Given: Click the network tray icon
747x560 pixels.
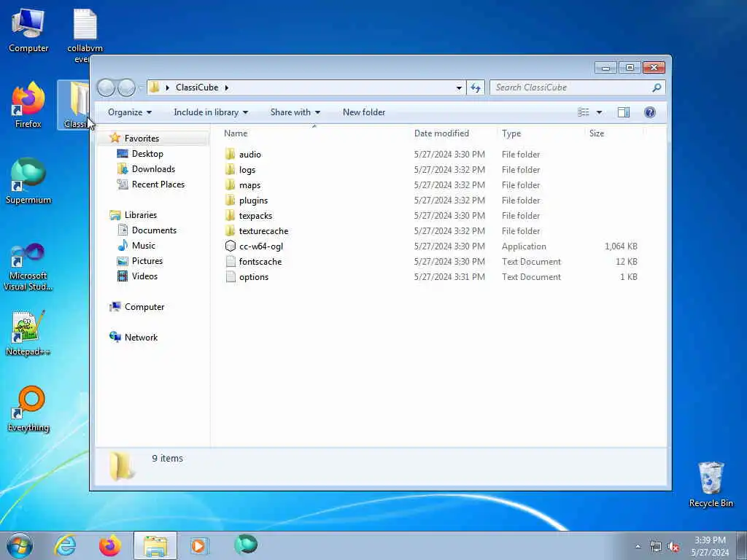Looking at the screenshot, I should pyautogui.click(x=656, y=547).
